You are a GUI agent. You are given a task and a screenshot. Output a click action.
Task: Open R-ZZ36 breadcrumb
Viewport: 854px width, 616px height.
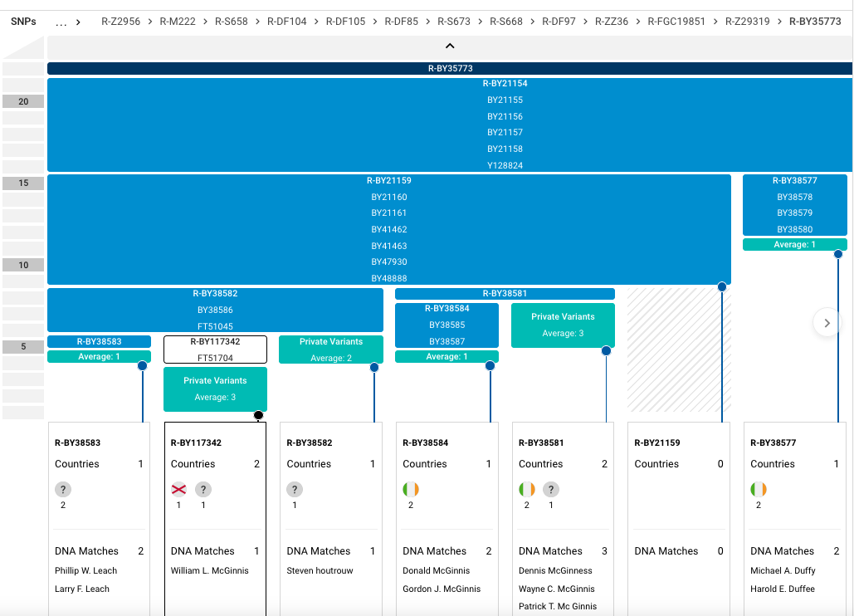tap(611, 22)
